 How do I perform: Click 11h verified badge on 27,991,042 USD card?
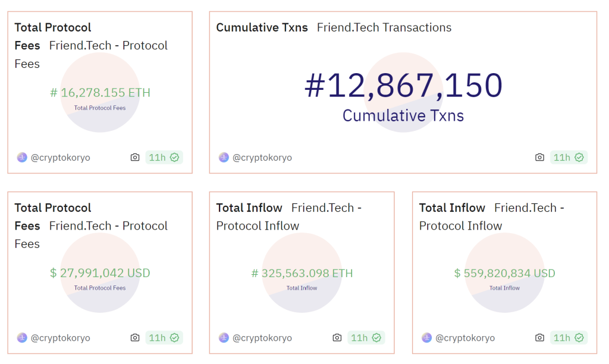[x=164, y=338]
